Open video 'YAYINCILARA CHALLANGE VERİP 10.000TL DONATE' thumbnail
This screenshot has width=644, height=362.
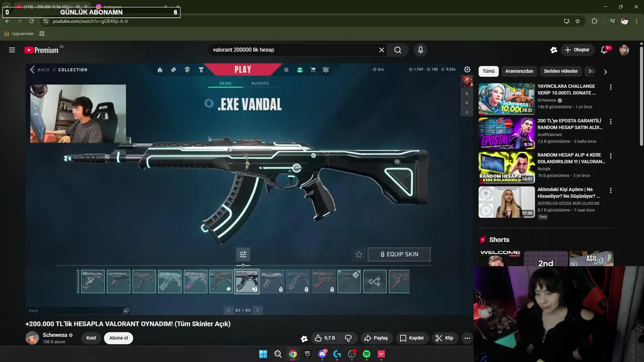507,99
